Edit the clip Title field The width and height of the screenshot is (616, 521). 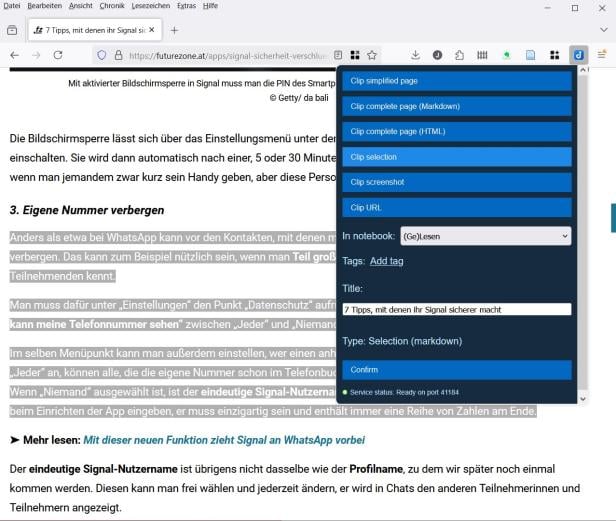(457, 309)
